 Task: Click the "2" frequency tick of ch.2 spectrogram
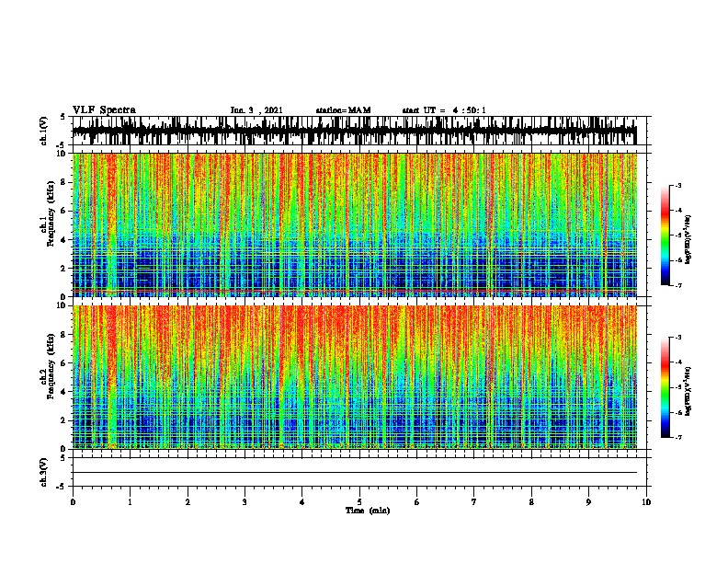coord(63,420)
